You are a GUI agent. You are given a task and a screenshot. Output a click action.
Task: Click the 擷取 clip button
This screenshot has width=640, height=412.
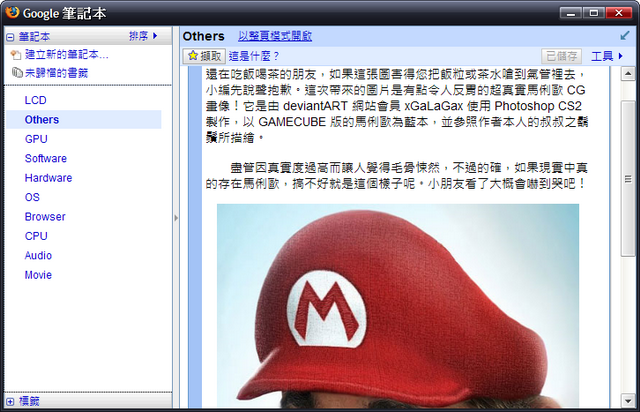(204, 56)
